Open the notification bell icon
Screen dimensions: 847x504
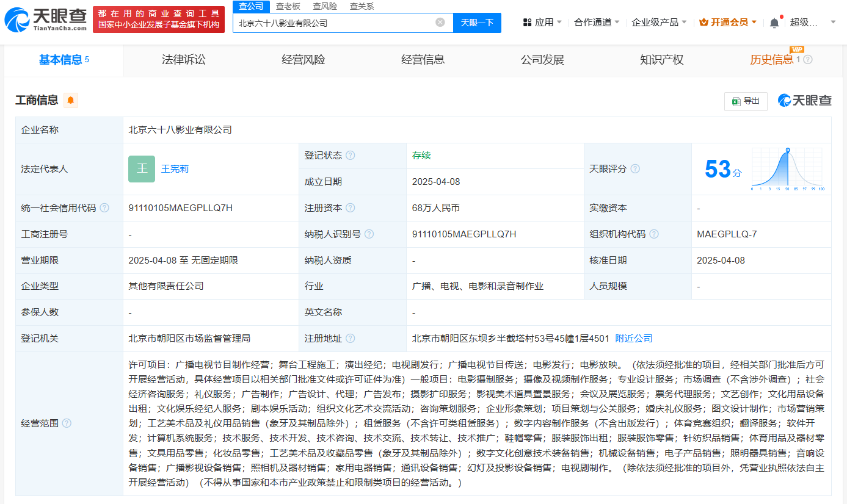(x=774, y=23)
